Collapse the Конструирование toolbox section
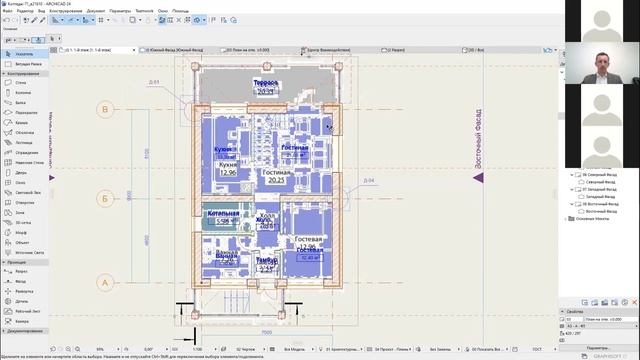 point(4,74)
